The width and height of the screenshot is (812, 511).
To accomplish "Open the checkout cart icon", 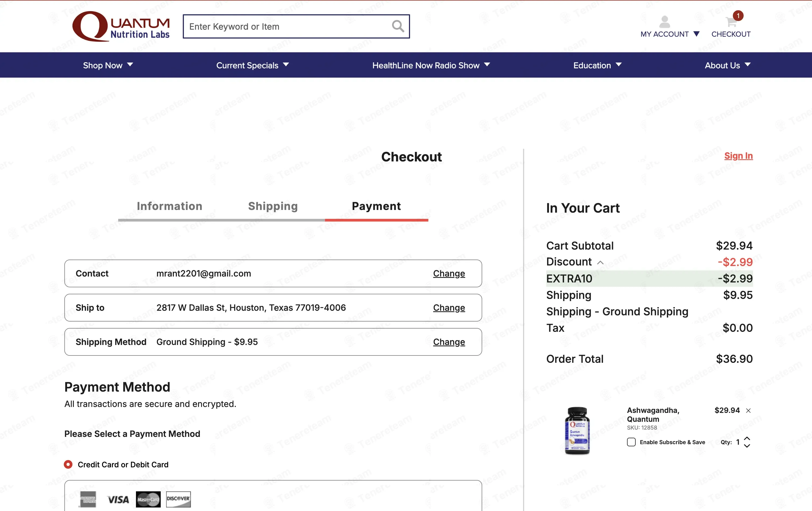I will pyautogui.click(x=731, y=22).
